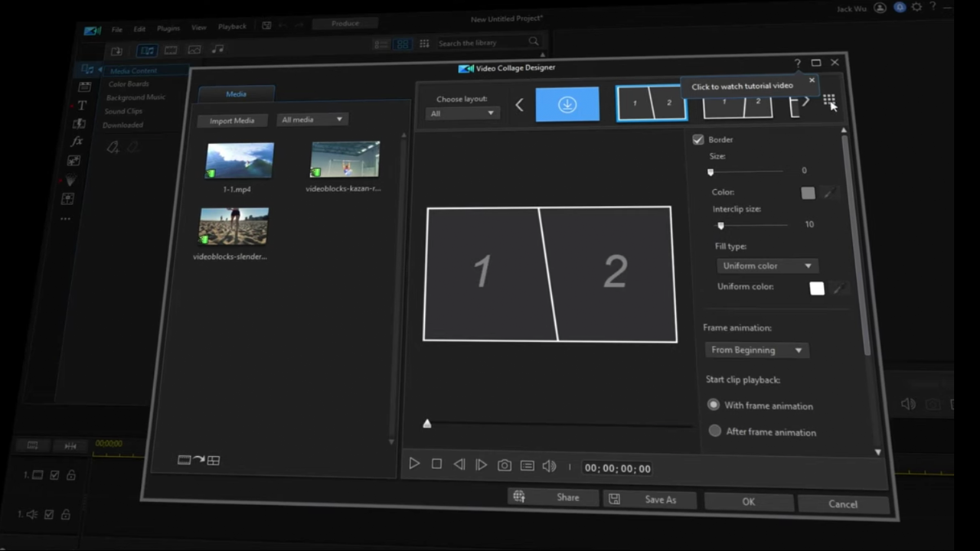Click the previous layout arrow
This screenshot has width=980, height=551.
[x=519, y=105]
